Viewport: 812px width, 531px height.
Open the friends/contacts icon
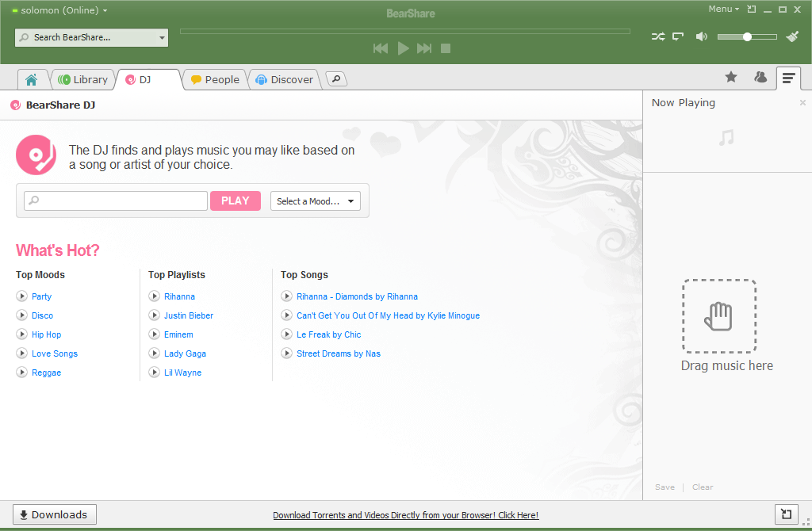pyautogui.click(x=760, y=77)
